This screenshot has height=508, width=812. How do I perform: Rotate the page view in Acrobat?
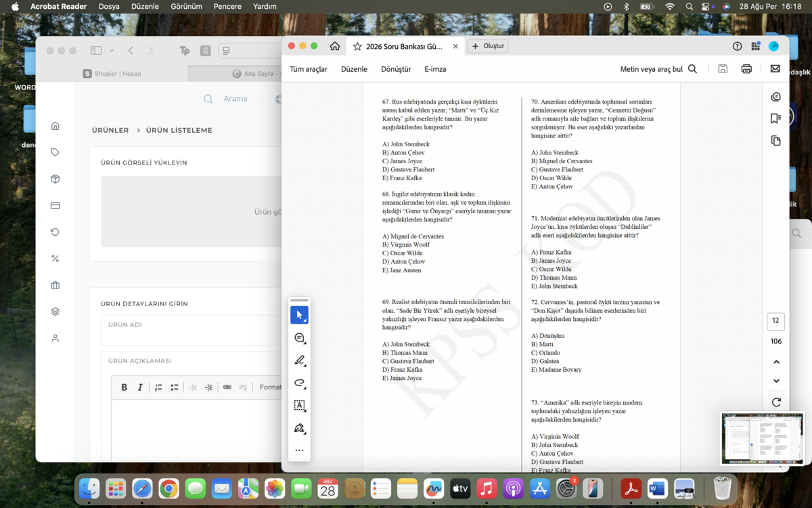(x=776, y=402)
